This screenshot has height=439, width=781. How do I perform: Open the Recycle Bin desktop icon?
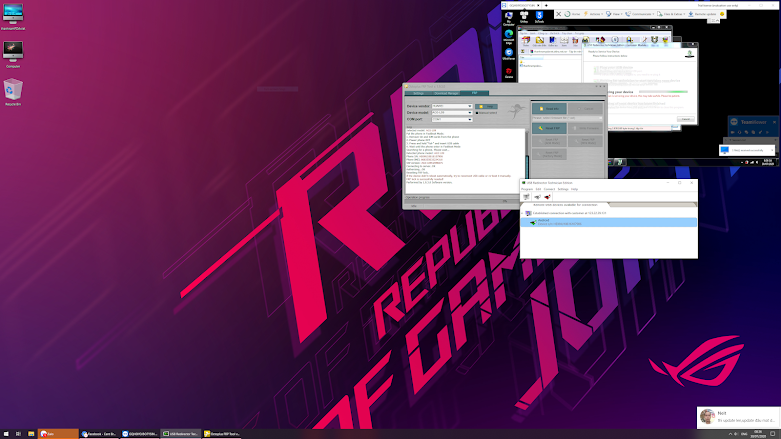click(13, 92)
